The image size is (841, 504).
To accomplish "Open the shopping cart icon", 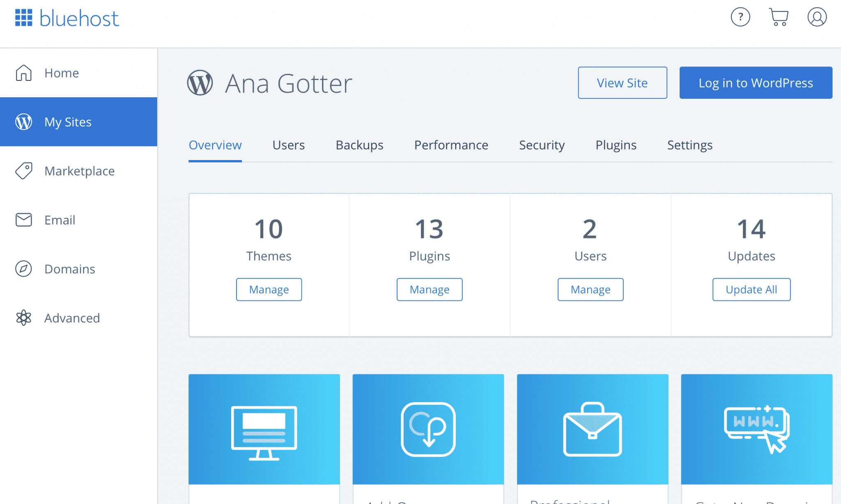I will click(x=779, y=17).
